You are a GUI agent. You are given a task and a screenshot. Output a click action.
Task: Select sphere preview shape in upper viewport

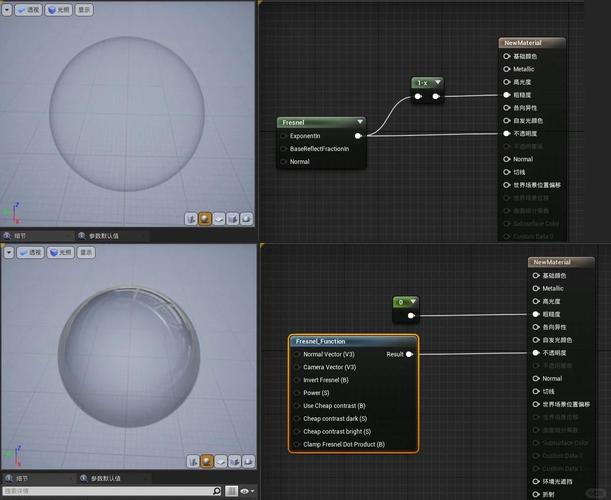205,219
